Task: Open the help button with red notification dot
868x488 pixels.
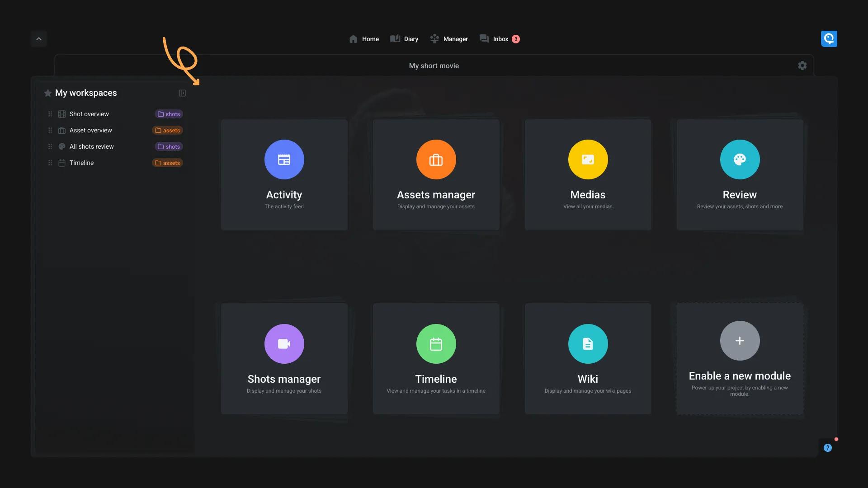Action: 827,447
